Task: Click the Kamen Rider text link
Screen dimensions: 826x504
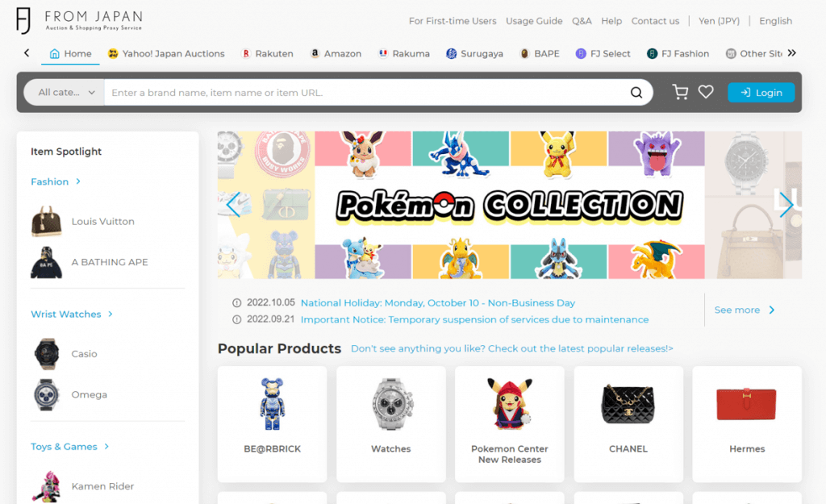Action: point(102,486)
